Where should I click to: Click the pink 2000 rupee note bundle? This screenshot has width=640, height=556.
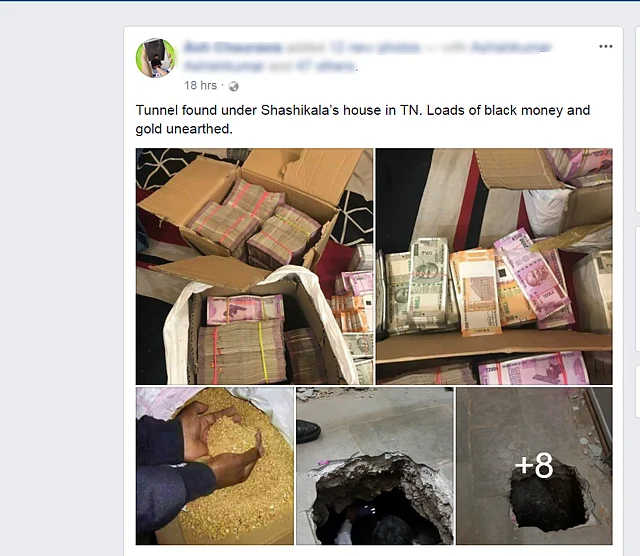533,274
